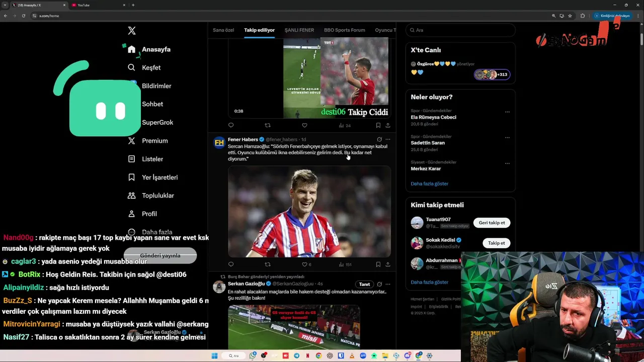Open options for Ela Rümeysa Cebeci trend
Image resolution: width=644 pixels, height=362 pixels.
pyautogui.click(x=507, y=112)
